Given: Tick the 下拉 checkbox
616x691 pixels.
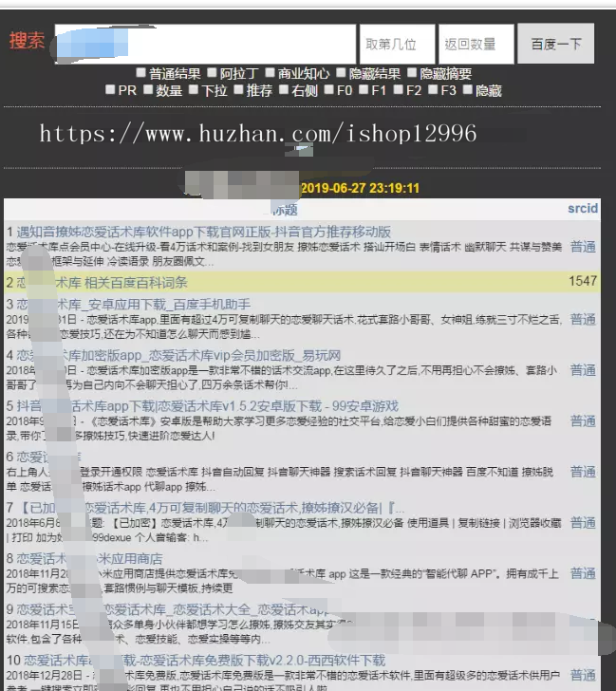Looking at the screenshot, I should [x=194, y=90].
